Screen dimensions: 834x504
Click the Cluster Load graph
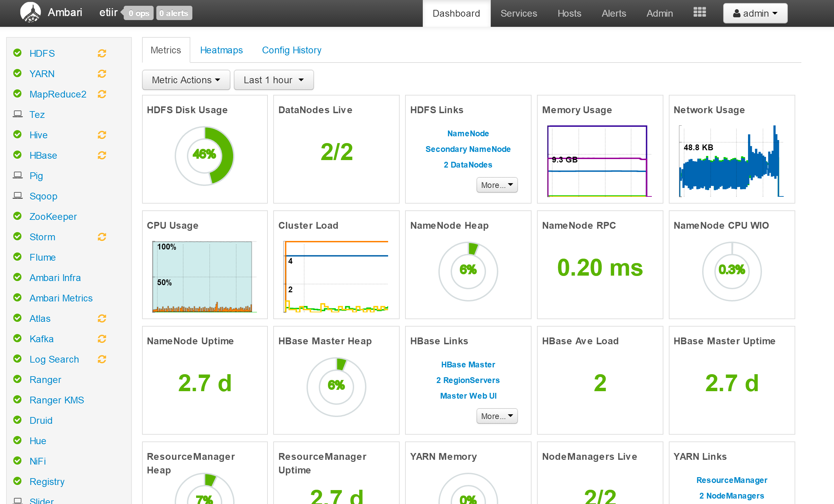pos(336,277)
